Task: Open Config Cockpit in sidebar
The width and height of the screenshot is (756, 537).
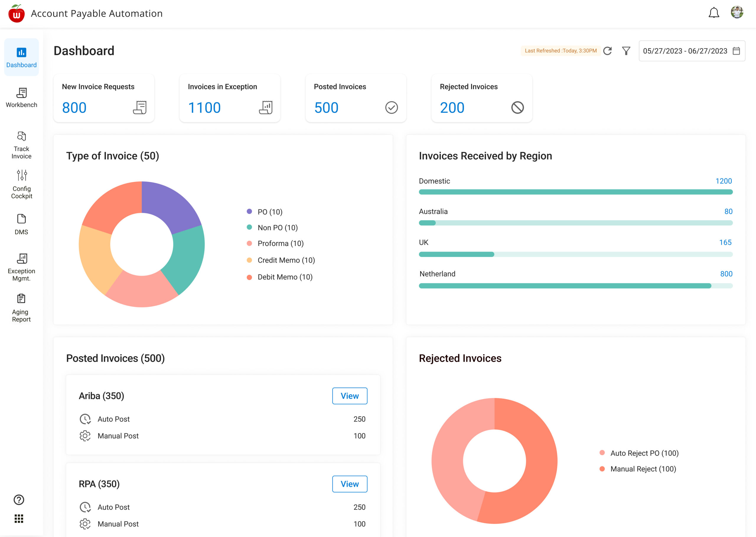Action: tap(22, 184)
